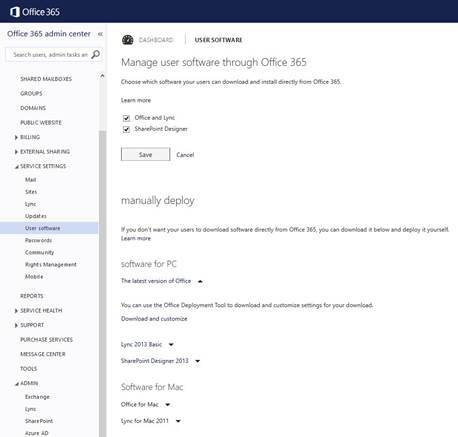The image size is (458, 437).
Task: Open Learn more link under manually deploy
Action: [x=136, y=238]
